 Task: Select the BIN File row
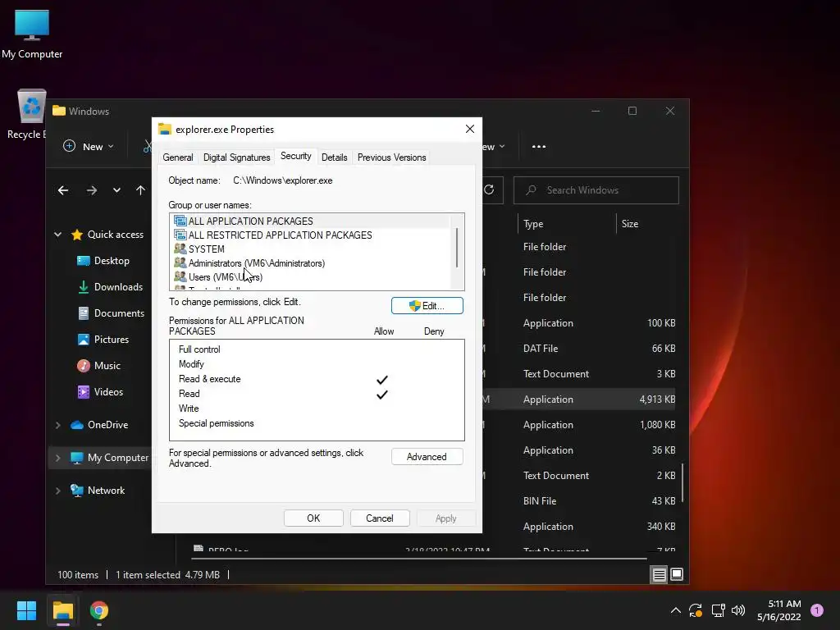pos(578,501)
